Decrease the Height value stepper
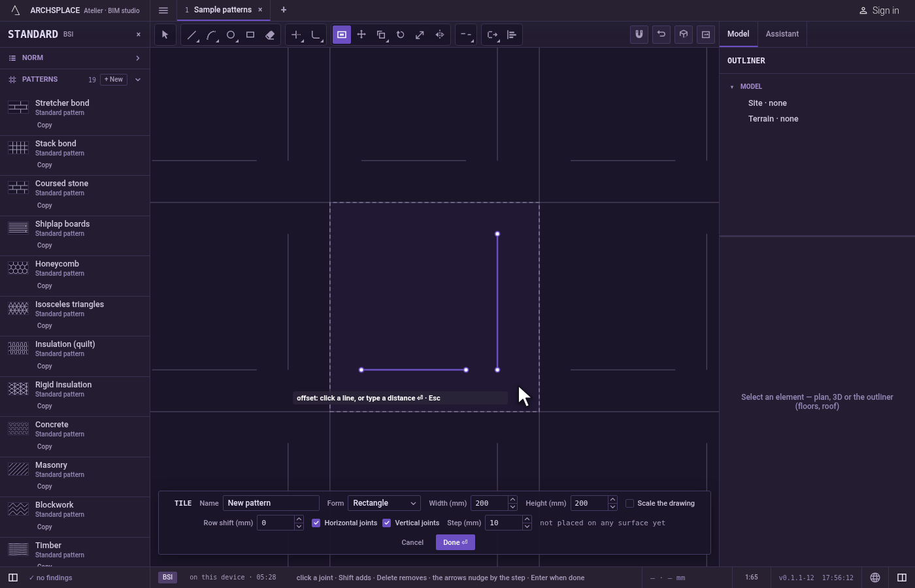 (x=612, y=507)
